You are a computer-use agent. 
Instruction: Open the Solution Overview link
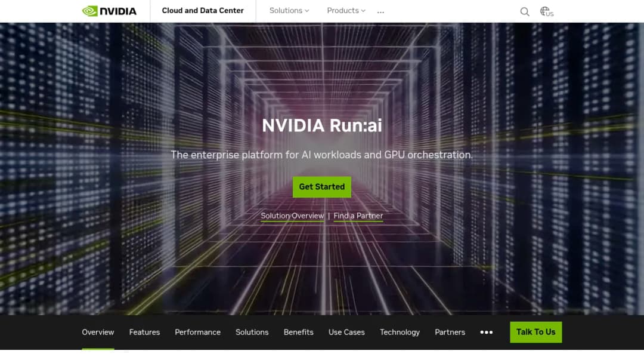[x=292, y=216]
